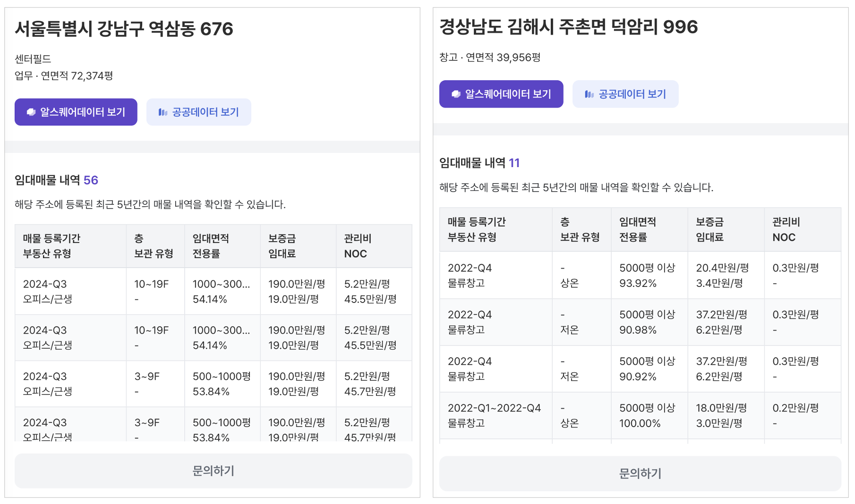Click the RSquare data icon for Yeoksam-dong
Image resolution: width=855 pixels, height=504 pixels.
[x=31, y=112]
